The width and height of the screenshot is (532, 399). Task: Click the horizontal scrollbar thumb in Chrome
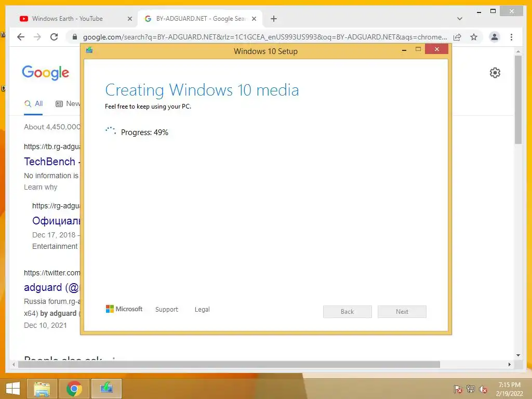tap(229, 364)
